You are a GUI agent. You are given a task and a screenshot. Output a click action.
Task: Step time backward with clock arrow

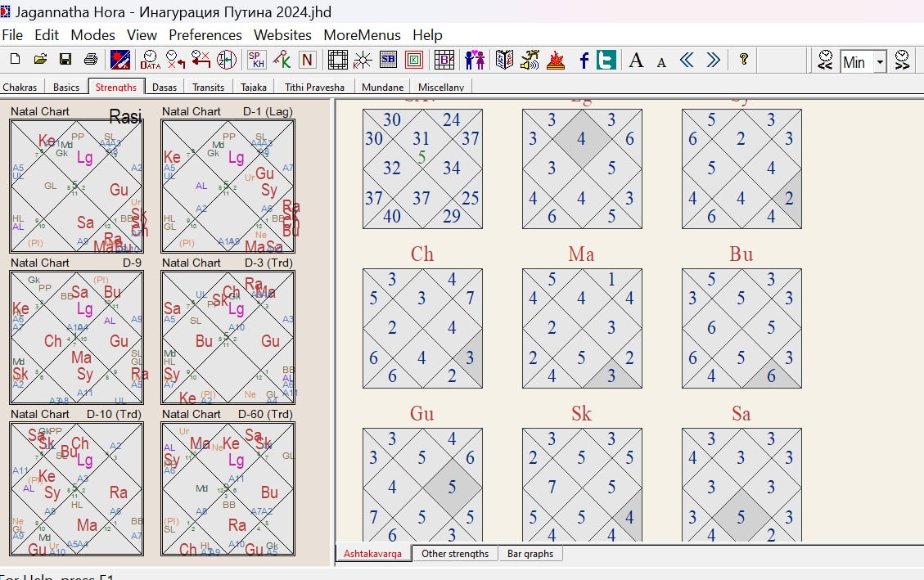825,61
